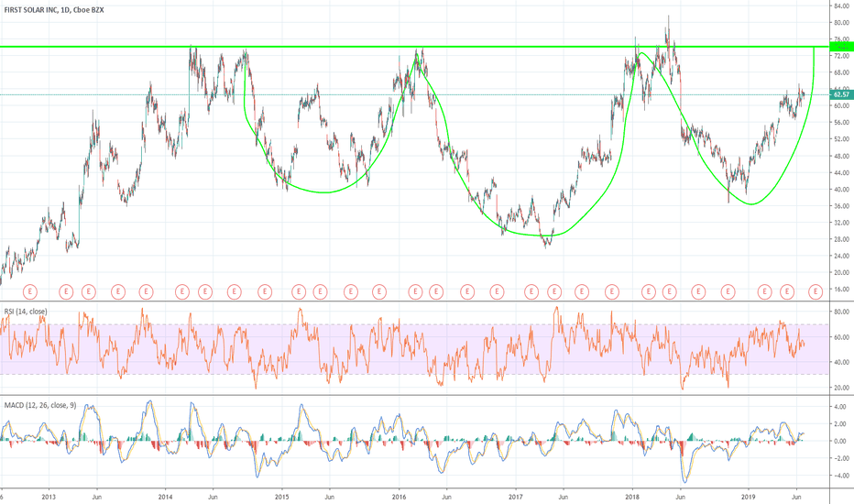Click the 2015 label on time axis
The image size is (854, 504).
(x=281, y=497)
